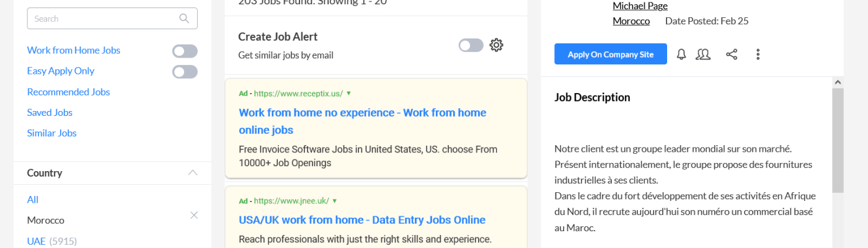The height and width of the screenshot is (248, 868).
Task: Click the search magnifier icon
Action: pos(184,19)
